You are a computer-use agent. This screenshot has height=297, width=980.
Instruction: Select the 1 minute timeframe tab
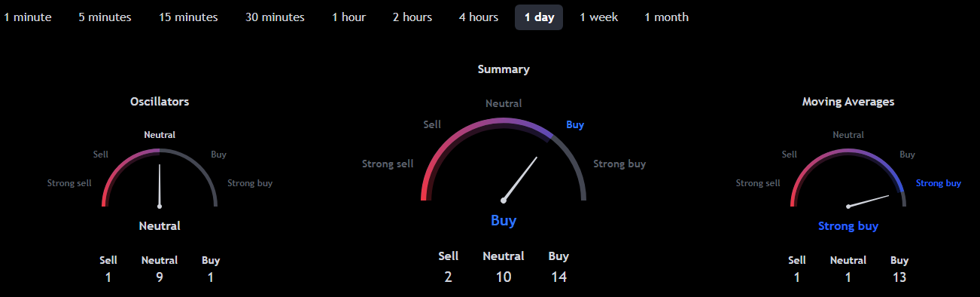pos(27,17)
